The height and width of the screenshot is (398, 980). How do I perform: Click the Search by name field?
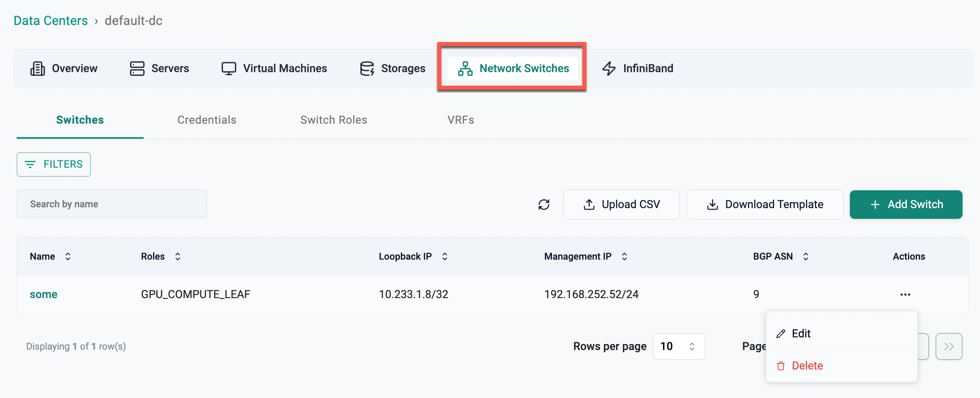(111, 204)
